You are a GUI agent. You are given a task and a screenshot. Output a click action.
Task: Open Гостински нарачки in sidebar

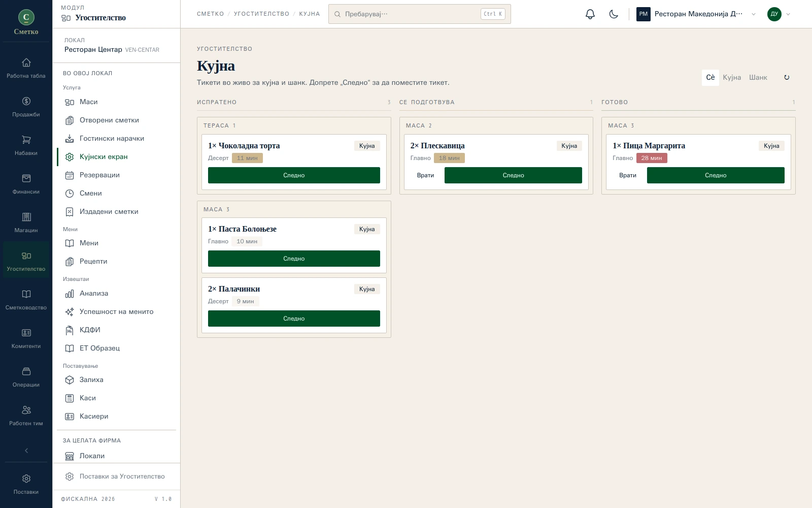tap(117, 139)
